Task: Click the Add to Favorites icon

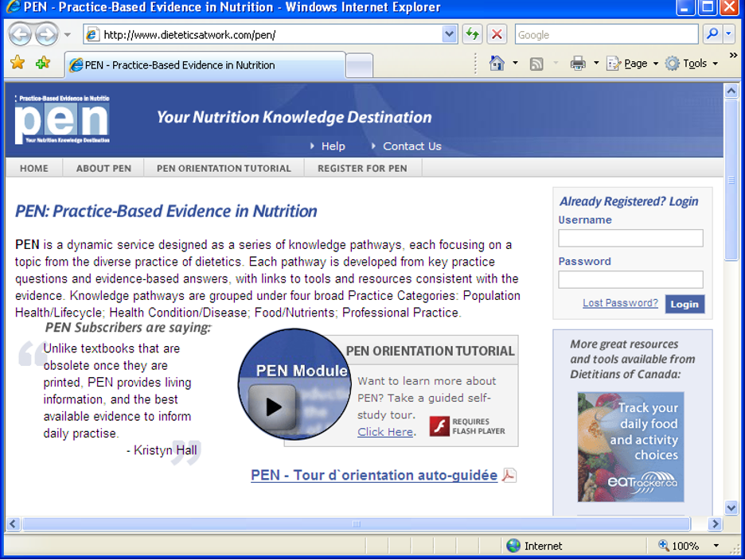Action: [x=42, y=64]
